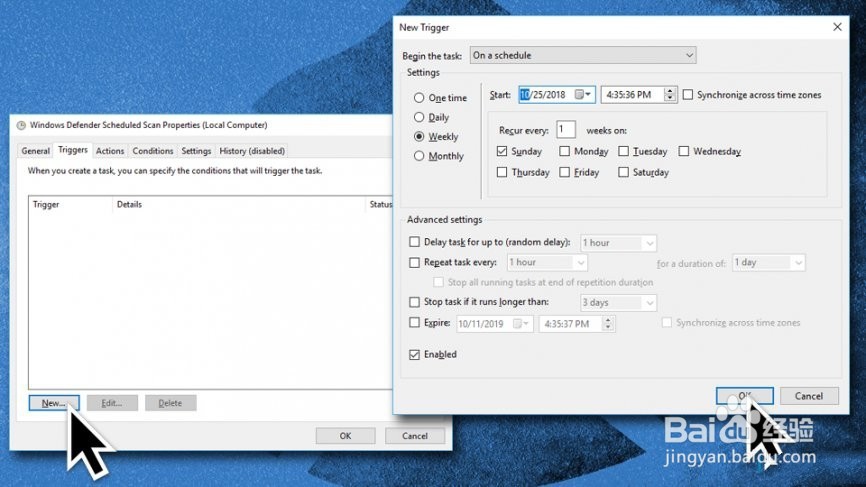Switch to the General tab
Screen dimensions: 866x487
35,151
